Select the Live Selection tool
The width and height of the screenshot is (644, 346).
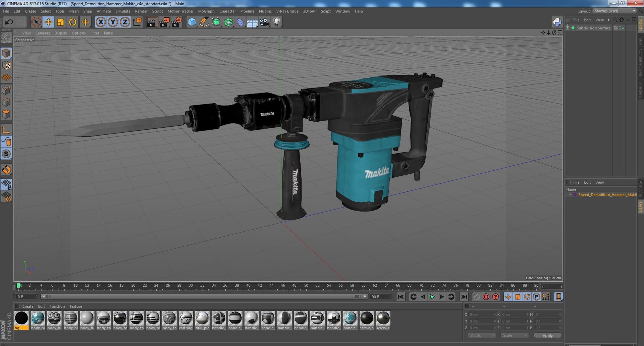coord(36,22)
